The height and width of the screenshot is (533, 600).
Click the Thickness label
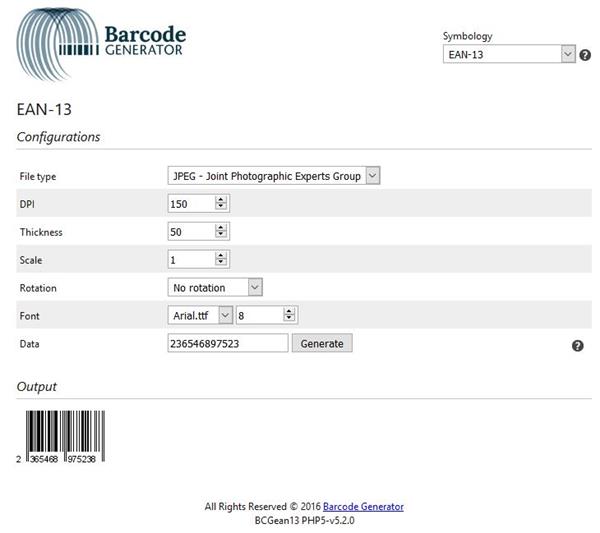41,232
